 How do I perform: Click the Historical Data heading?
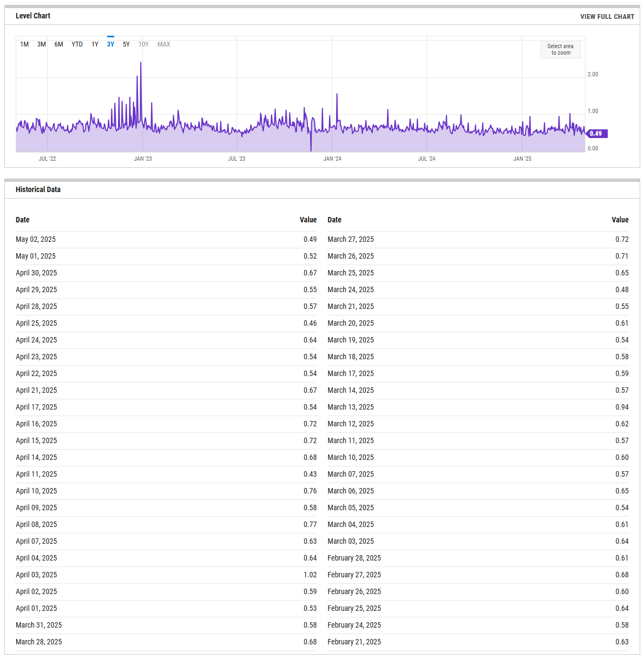click(x=38, y=189)
